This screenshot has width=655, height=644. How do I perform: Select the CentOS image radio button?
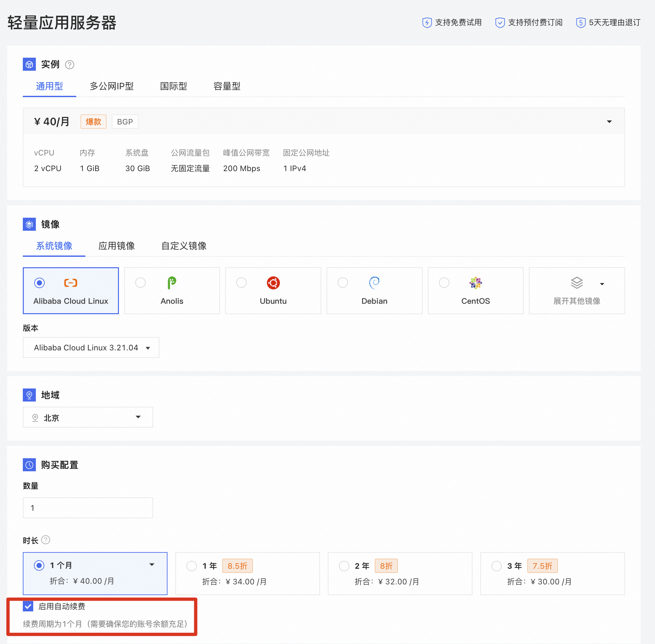click(x=444, y=283)
